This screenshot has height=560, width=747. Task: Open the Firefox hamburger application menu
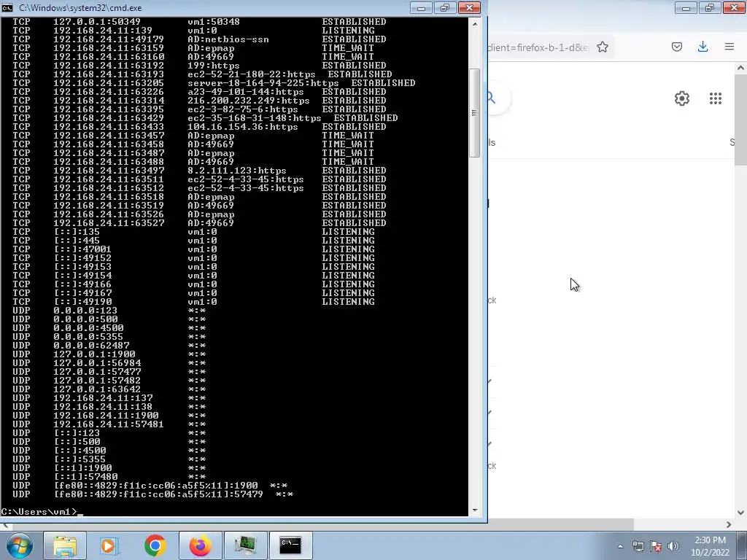coord(729,47)
